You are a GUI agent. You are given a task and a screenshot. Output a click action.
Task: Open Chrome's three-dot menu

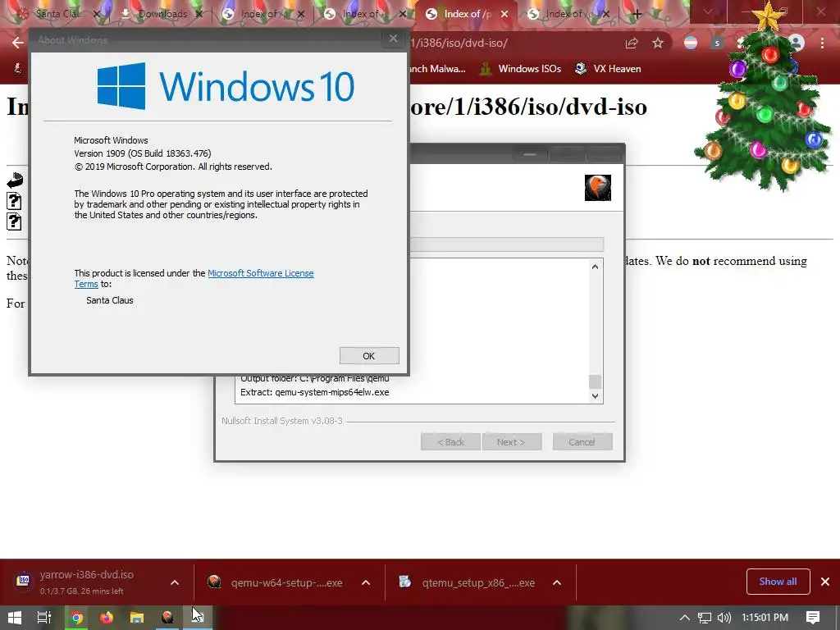pos(822,43)
